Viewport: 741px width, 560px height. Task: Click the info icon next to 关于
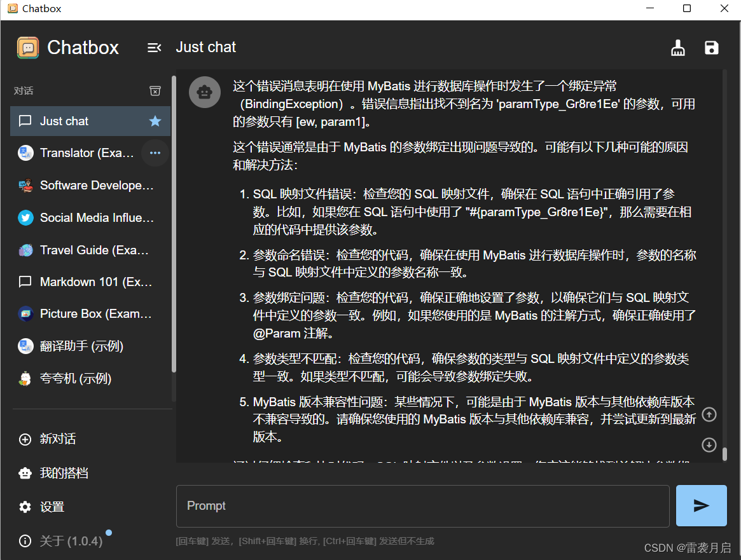coord(25,541)
